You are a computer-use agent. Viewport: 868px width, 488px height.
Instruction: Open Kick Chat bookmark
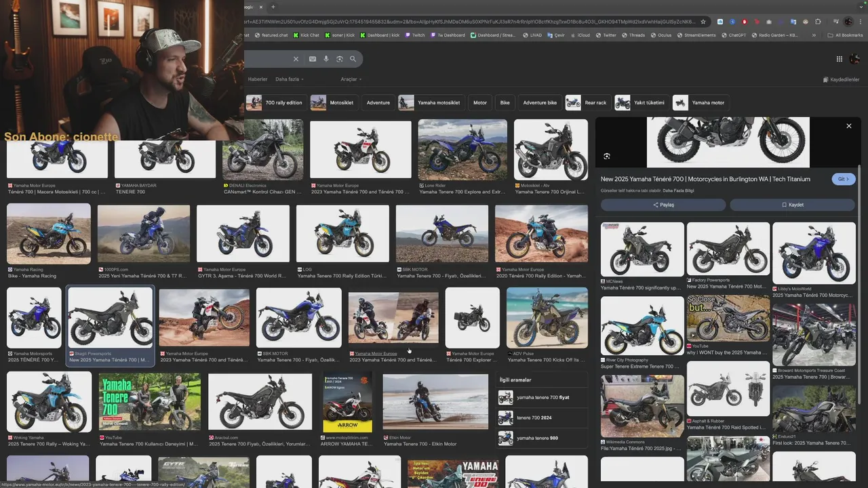pos(307,35)
